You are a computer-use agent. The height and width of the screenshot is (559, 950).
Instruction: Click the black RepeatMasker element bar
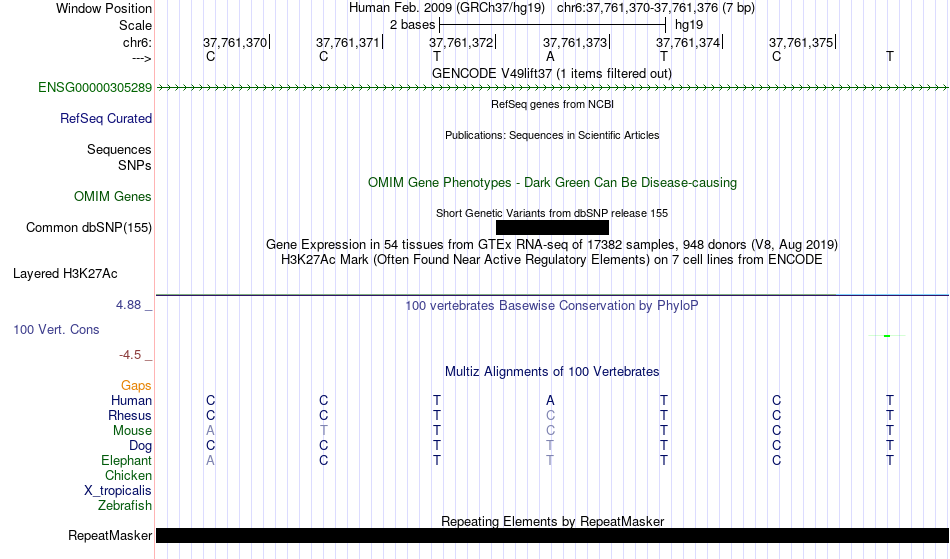click(553, 535)
